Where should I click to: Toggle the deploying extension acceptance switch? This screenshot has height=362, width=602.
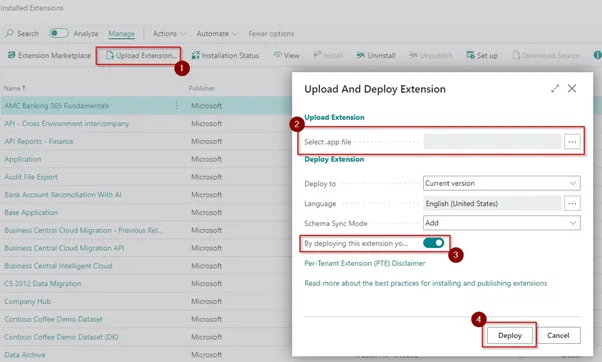tap(433, 243)
